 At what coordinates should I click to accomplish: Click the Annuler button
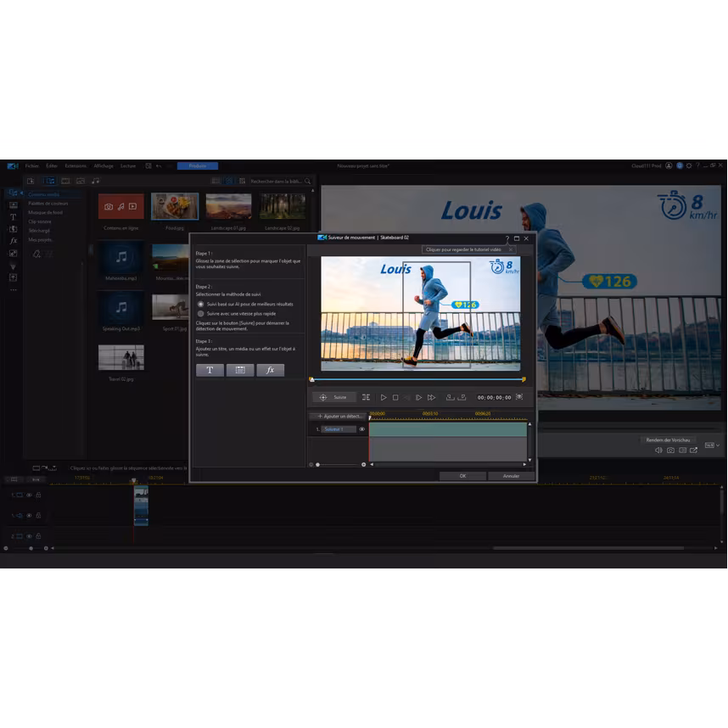(x=511, y=476)
